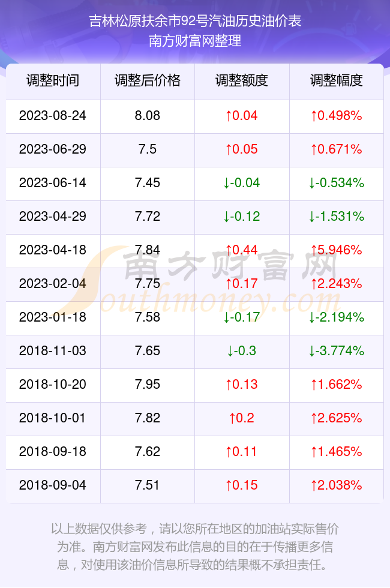This screenshot has height=588, width=390.
Task: Click the 调整时间 column header
Action: coord(53,80)
